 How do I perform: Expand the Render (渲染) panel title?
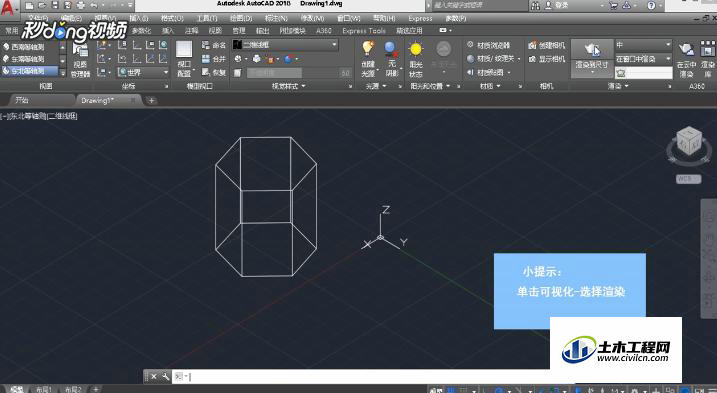tap(618, 86)
